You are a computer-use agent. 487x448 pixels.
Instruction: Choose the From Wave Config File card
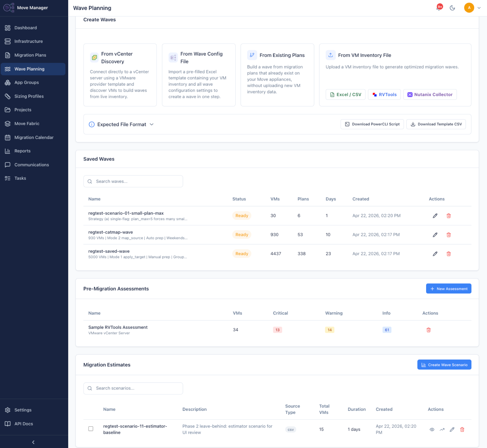pyautogui.click(x=198, y=75)
